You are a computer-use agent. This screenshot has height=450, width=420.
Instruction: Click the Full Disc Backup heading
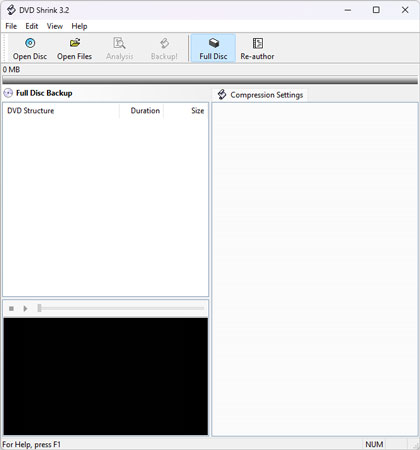click(x=44, y=93)
